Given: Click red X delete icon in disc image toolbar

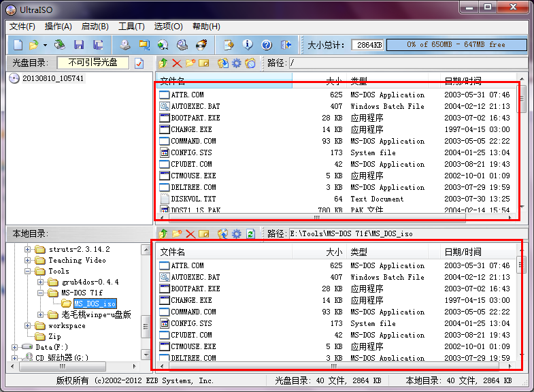Looking at the screenshot, I should 177,63.
